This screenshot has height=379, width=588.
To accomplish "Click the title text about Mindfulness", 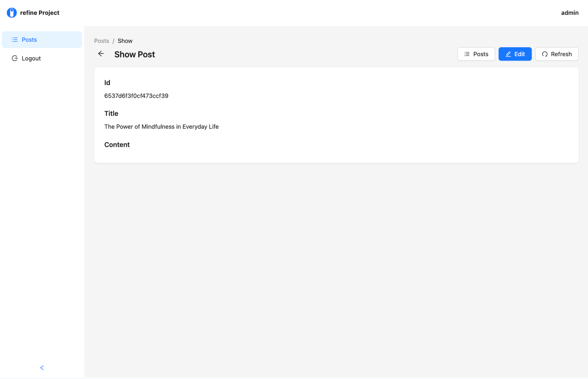I will pos(161,126).
